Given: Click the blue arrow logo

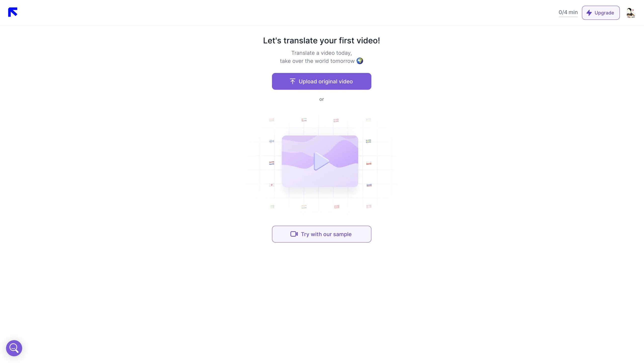Looking at the screenshot, I should [x=13, y=12].
